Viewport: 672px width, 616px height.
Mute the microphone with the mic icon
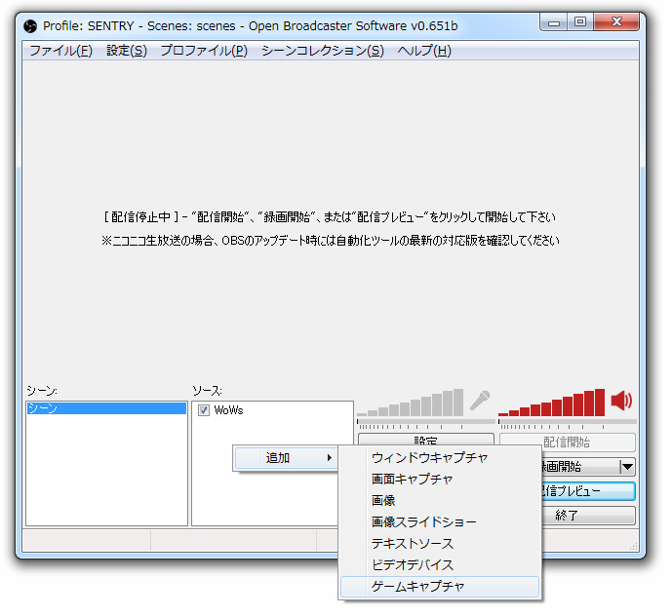click(480, 401)
